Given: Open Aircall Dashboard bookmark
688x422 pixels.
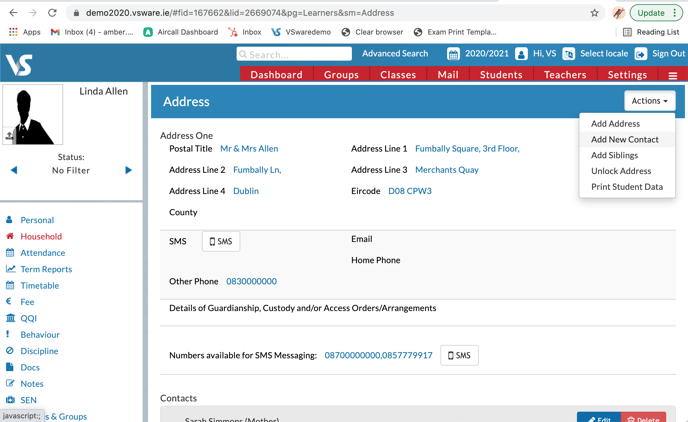Looking at the screenshot, I should 181,32.
